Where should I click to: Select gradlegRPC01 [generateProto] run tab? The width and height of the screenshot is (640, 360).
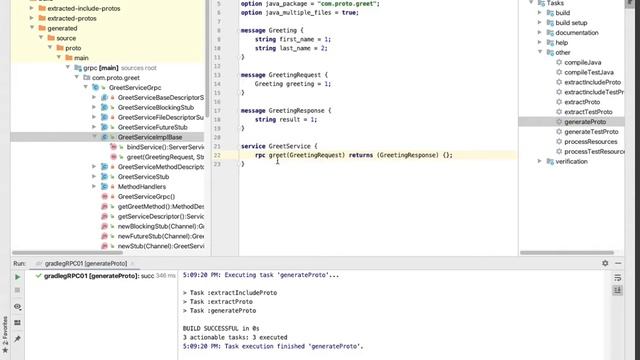pos(86,264)
